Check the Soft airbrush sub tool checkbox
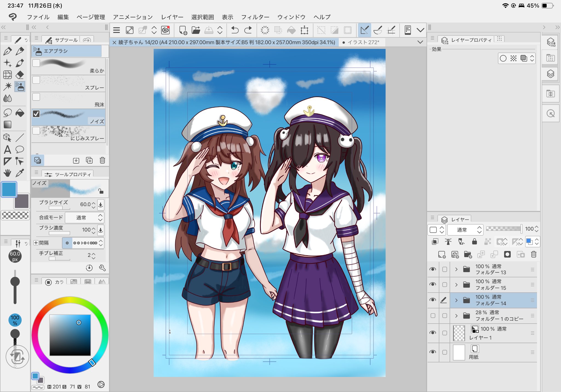Viewport: 561px width, 392px height. [36, 63]
